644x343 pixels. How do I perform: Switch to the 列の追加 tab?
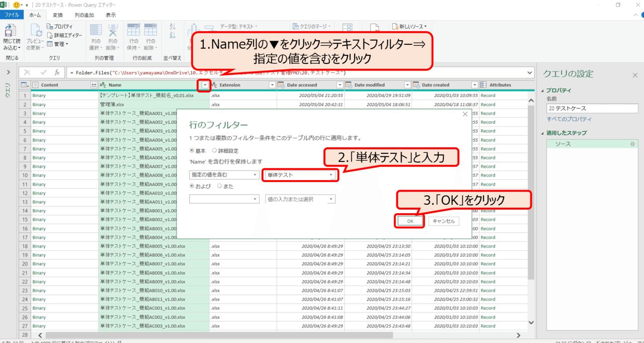click(x=84, y=15)
